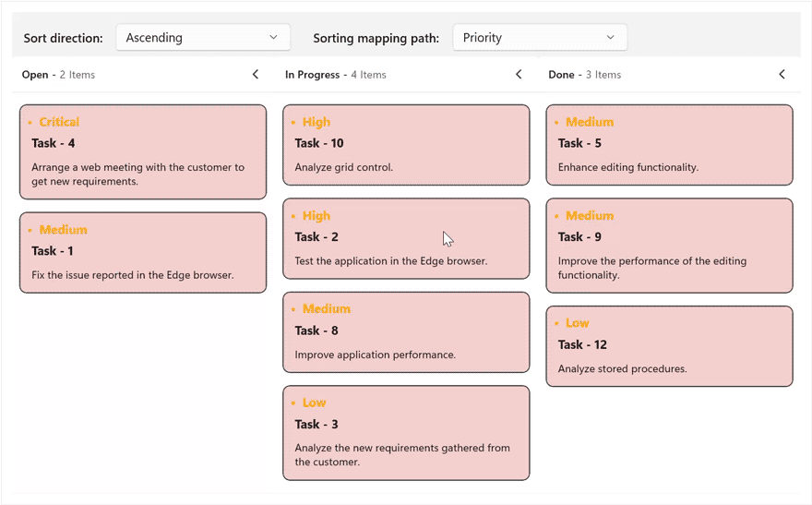Click the Task - 2 title
The height and width of the screenshot is (505, 812).
316,236
